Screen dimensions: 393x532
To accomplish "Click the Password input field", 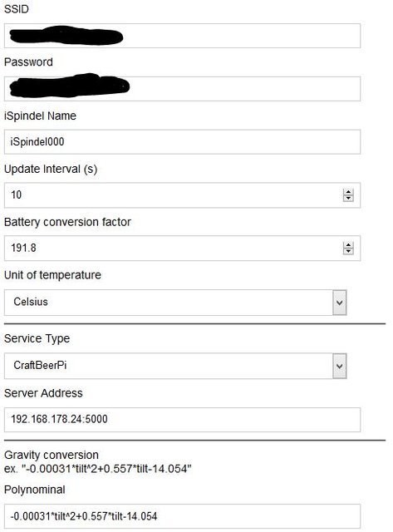I will tap(182, 89).
